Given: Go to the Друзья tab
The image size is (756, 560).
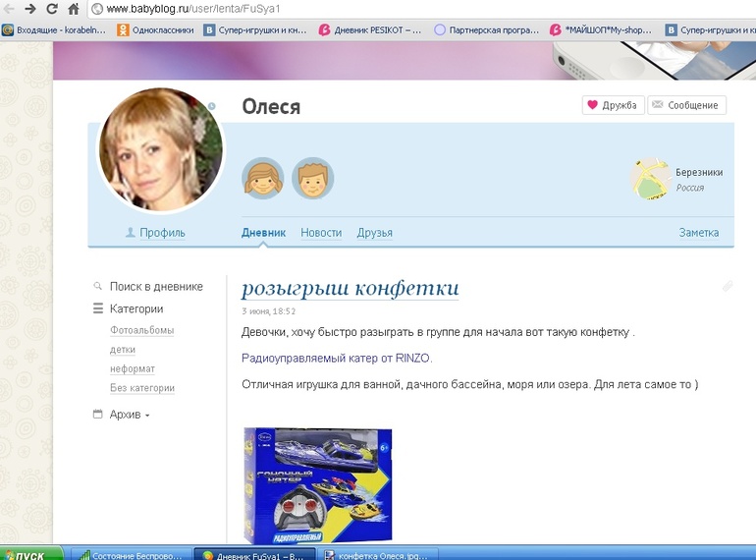Looking at the screenshot, I should [x=374, y=233].
